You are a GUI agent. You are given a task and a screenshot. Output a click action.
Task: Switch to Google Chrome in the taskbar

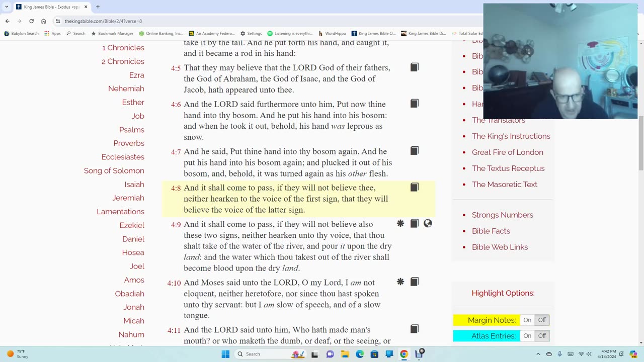[x=404, y=354]
